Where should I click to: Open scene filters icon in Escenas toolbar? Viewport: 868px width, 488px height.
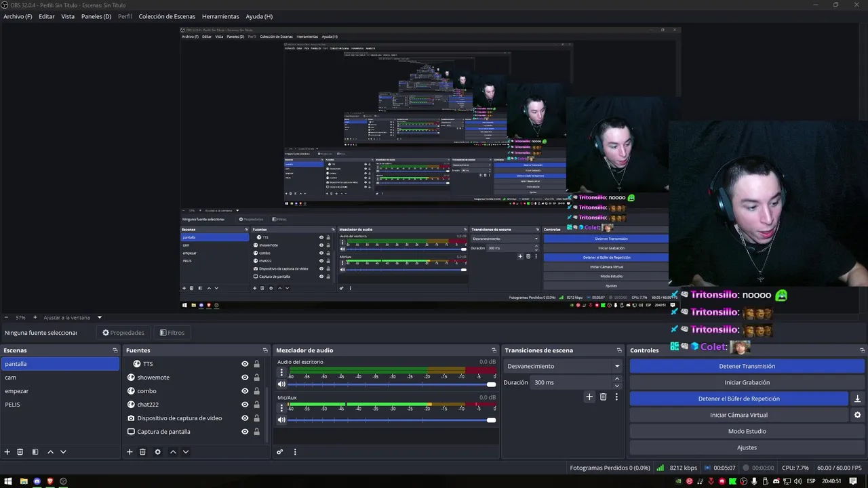pyautogui.click(x=35, y=452)
